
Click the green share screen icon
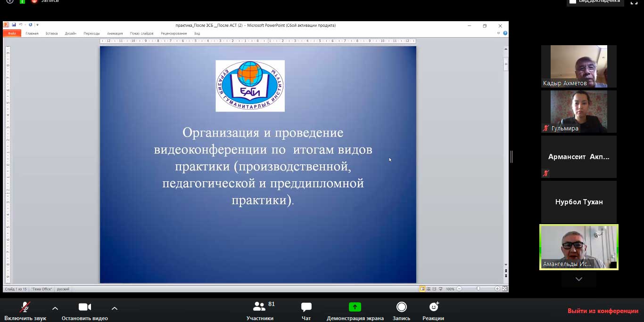coord(355,307)
